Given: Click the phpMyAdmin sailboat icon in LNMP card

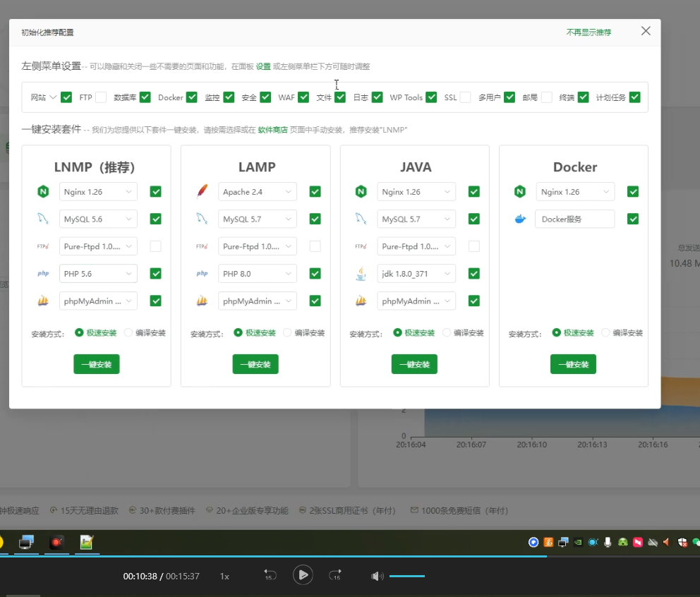Looking at the screenshot, I should click(x=43, y=301).
